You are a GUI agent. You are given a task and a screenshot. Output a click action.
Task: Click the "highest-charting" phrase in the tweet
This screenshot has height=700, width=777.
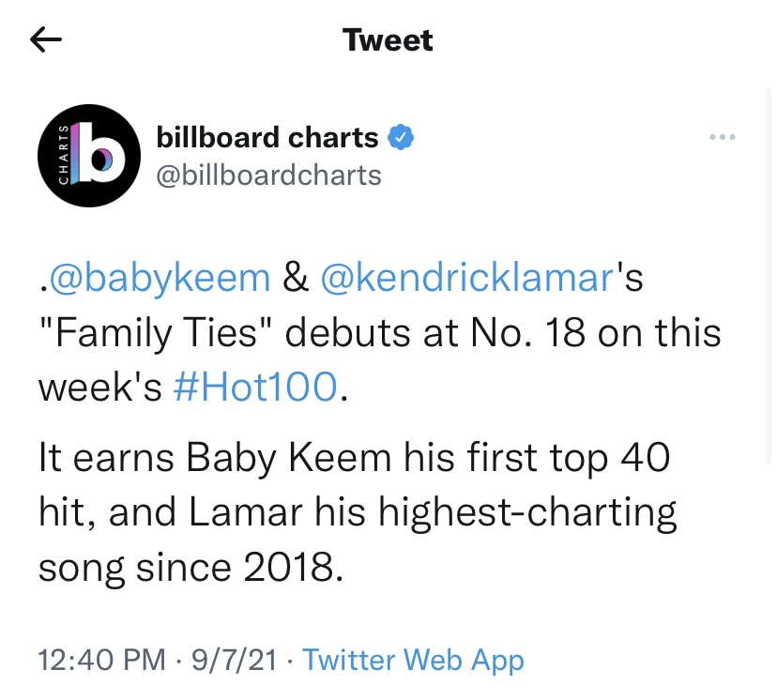point(527,512)
